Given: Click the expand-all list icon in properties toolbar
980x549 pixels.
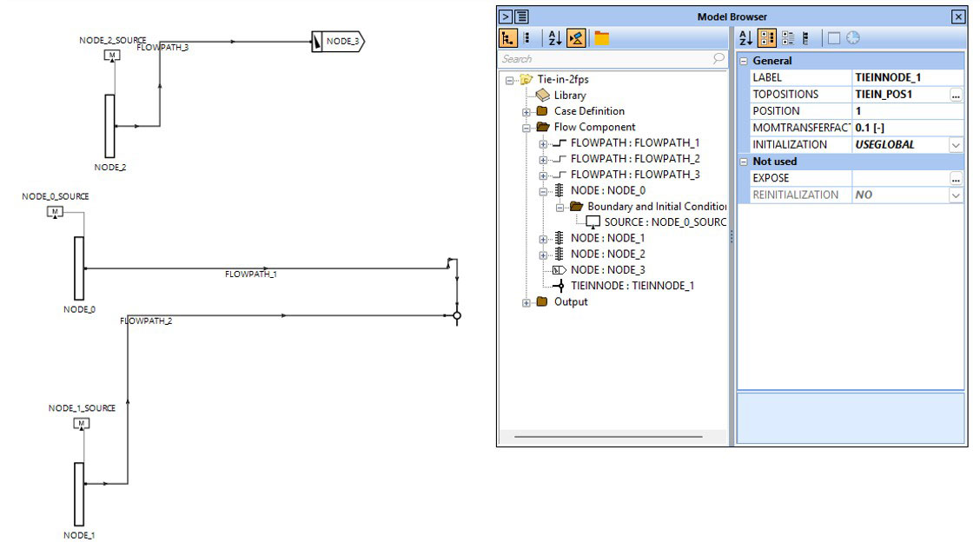Looking at the screenshot, I should (788, 38).
